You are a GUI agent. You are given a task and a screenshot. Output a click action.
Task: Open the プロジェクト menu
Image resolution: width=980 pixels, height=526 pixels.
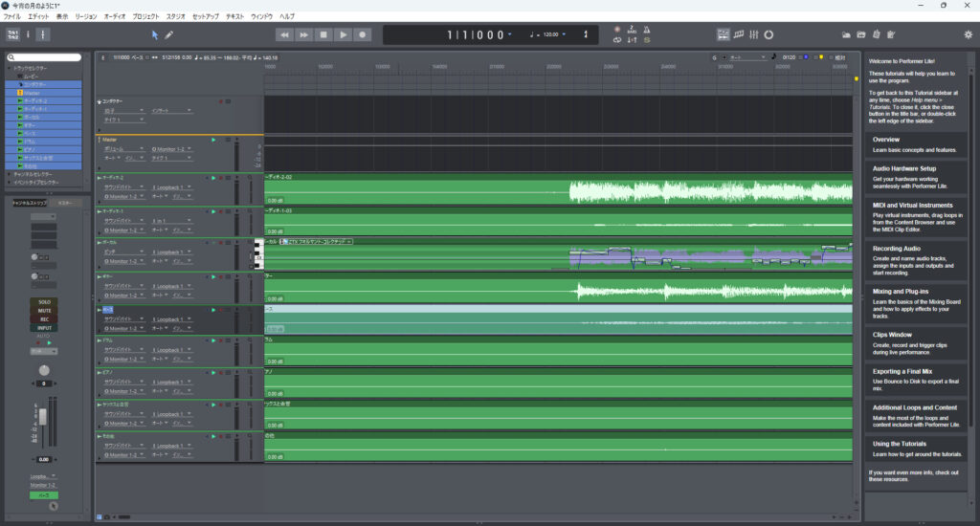pos(145,16)
